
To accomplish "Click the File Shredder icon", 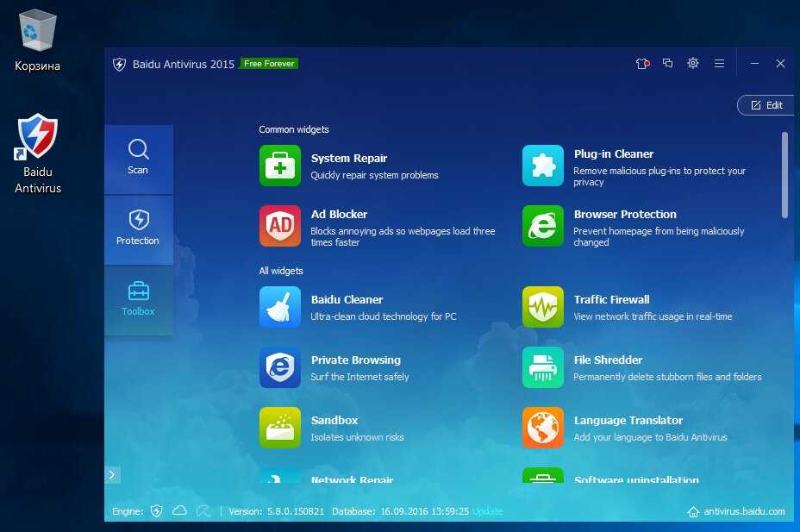I will 543,367.
